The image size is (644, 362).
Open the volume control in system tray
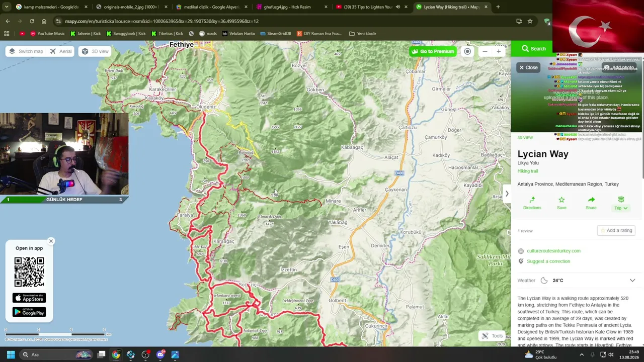611,354
